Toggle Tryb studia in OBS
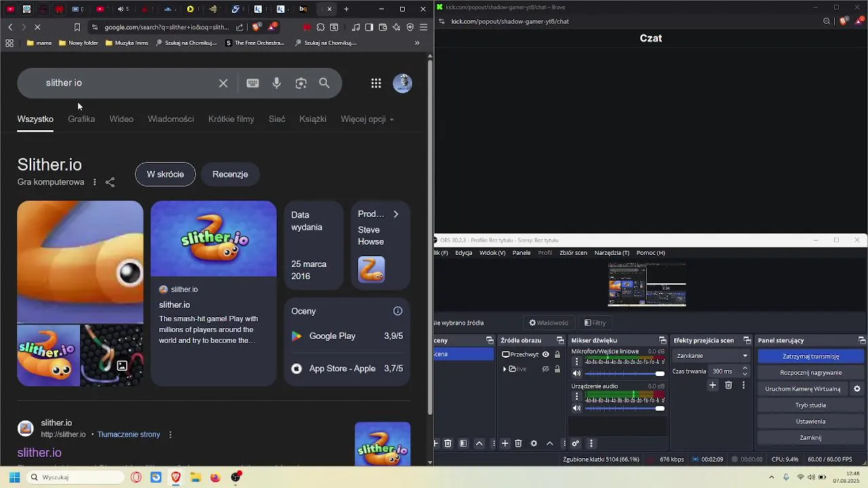868x488 pixels. pyautogui.click(x=810, y=405)
